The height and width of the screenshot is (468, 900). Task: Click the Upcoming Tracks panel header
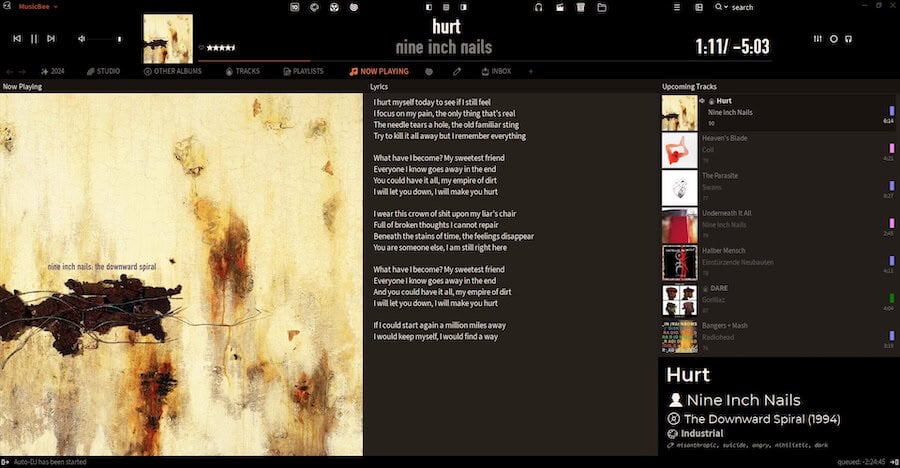[x=689, y=86]
